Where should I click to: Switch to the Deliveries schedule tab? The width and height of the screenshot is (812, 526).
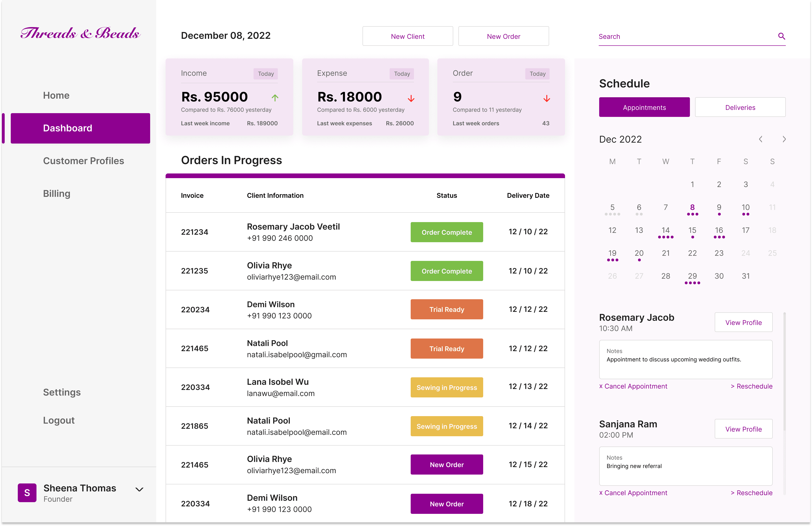pos(740,108)
